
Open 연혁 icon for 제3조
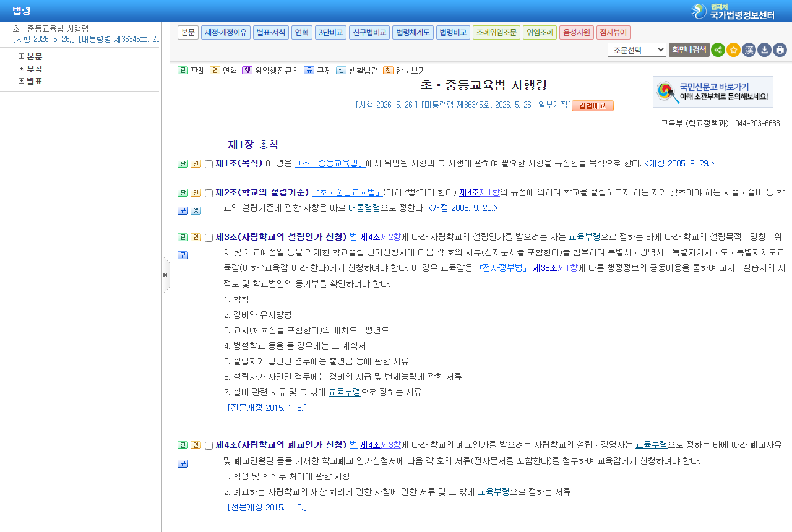pos(196,238)
